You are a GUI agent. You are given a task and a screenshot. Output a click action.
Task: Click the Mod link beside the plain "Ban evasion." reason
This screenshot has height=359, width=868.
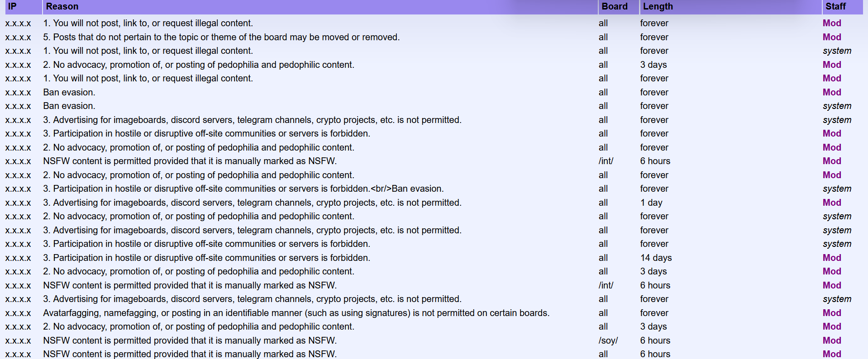[x=831, y=92]
